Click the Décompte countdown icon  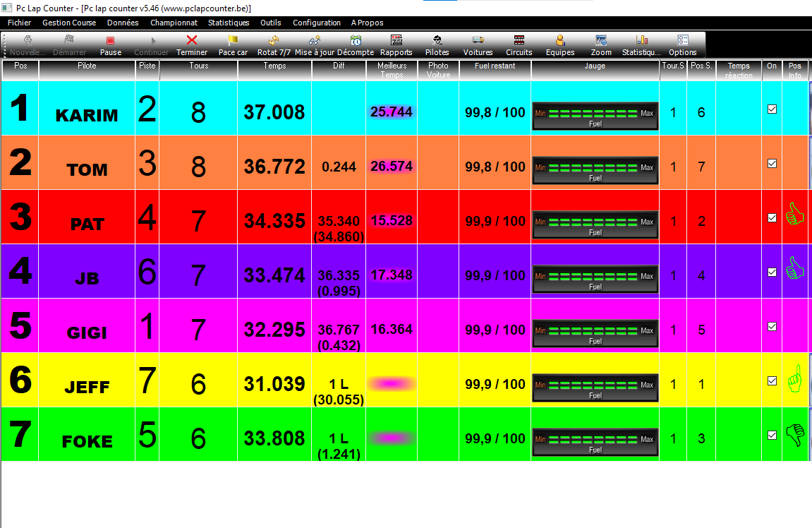click(356, 41)
